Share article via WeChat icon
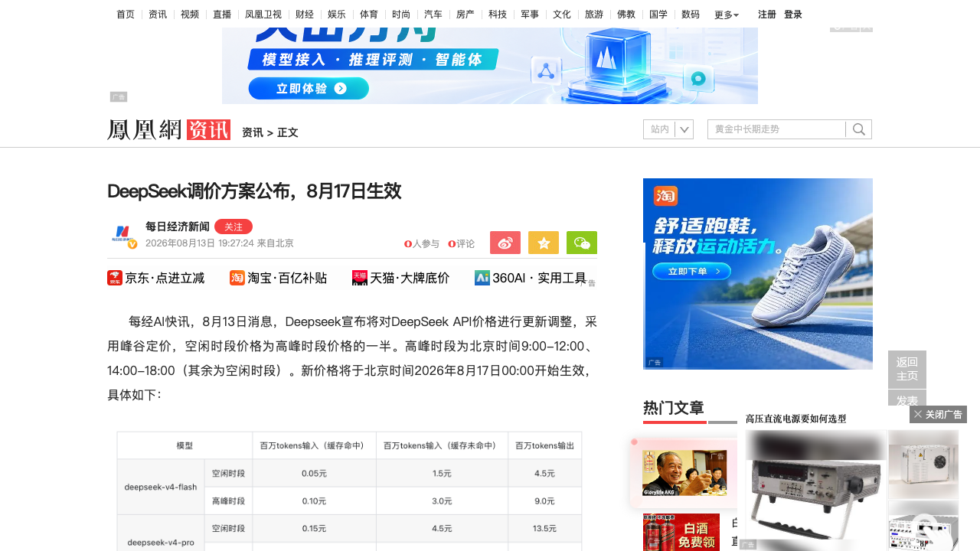The width and height of the screenshot is (980, 551). (582, 243)
